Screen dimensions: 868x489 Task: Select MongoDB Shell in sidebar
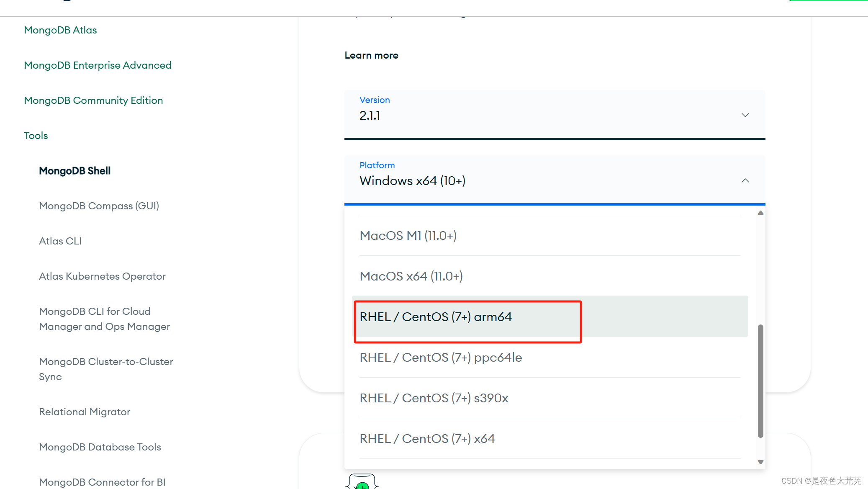[74, 171]
